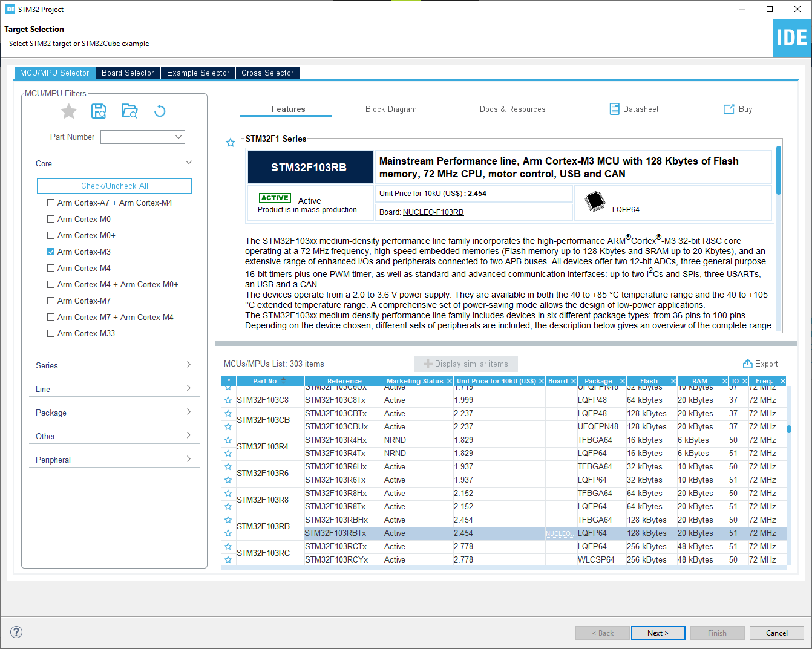Favorite star for STM32F103CBUx row

coord(228,427)
